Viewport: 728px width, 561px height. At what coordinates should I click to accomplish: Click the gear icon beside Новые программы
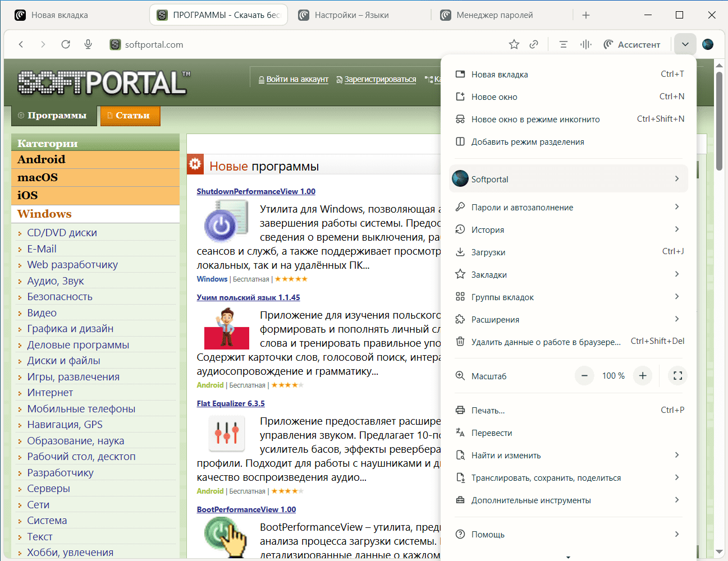[195, 163]
